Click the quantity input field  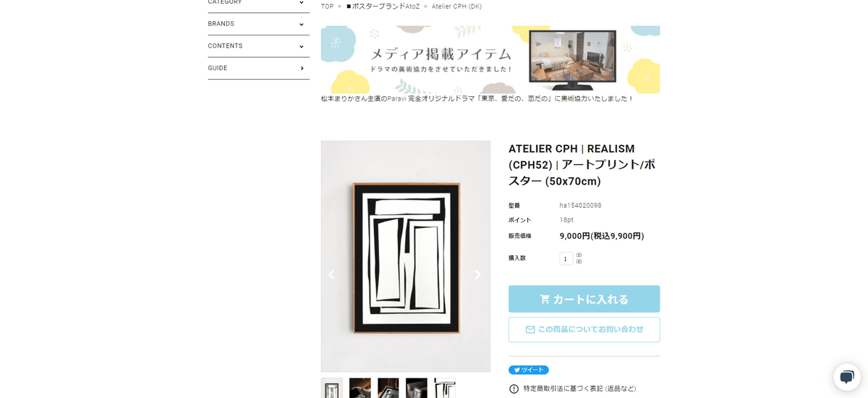click(566, 258)
